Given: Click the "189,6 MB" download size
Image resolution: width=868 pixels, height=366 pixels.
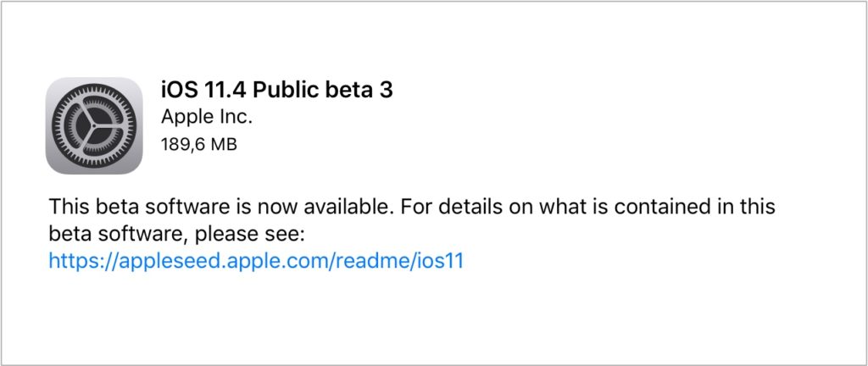Looking at the screenshot, I should (198, 144).
